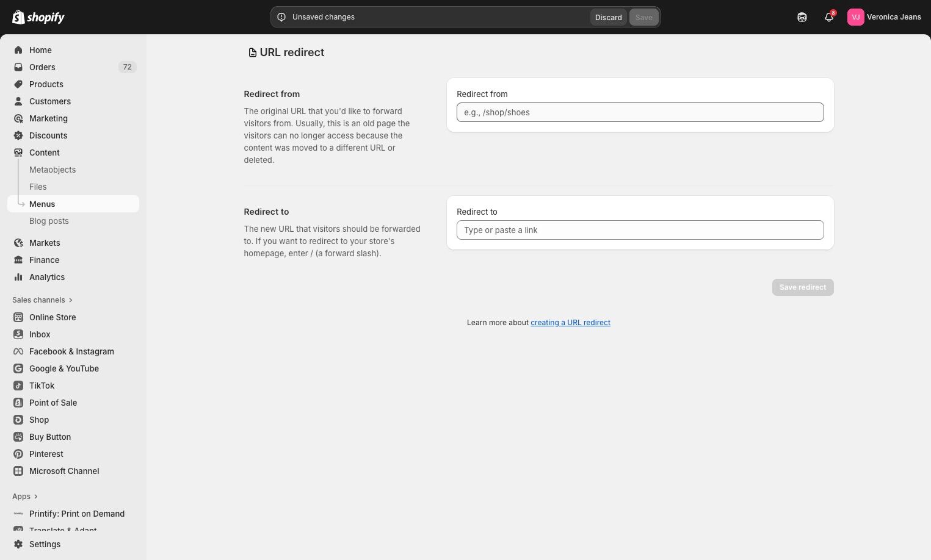931x560 pixels.
Task: Open the Sidekick assistant icon
Action: pos(802,17)
